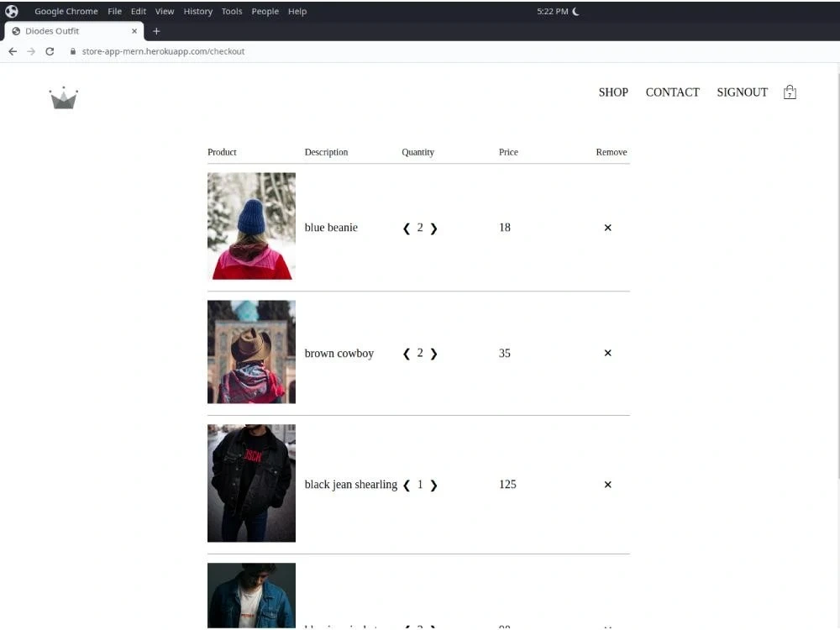Remove blue beanie from cart
Screen dimensions: 840x630
pyautogui.click(x=607, y=228)
